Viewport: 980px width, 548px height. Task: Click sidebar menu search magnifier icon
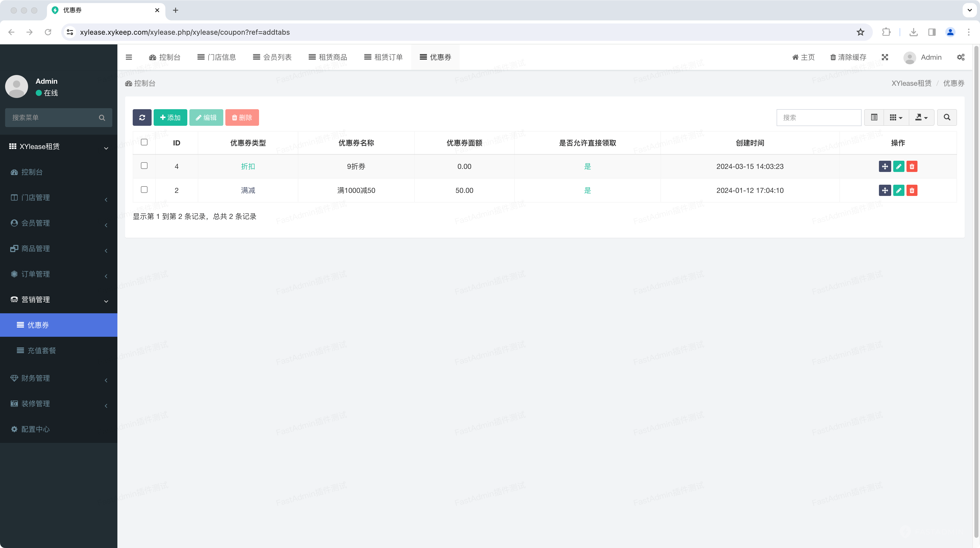click(102, 118)
